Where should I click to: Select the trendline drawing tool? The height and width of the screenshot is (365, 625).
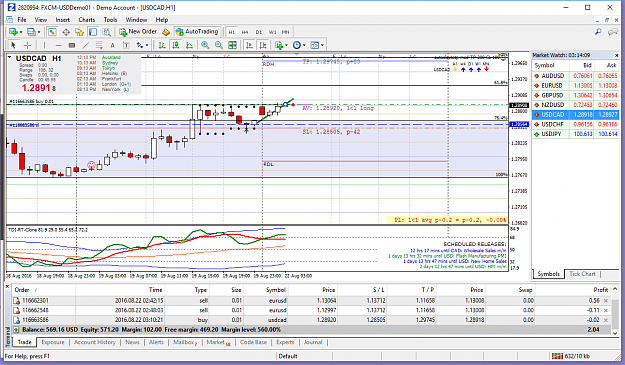(x=85, y=45)
